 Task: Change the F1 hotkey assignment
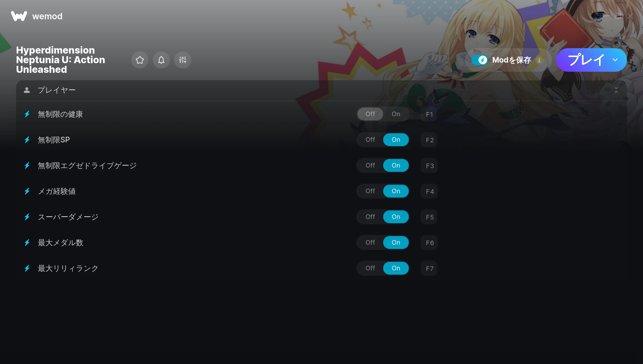(x=429, y=114)
